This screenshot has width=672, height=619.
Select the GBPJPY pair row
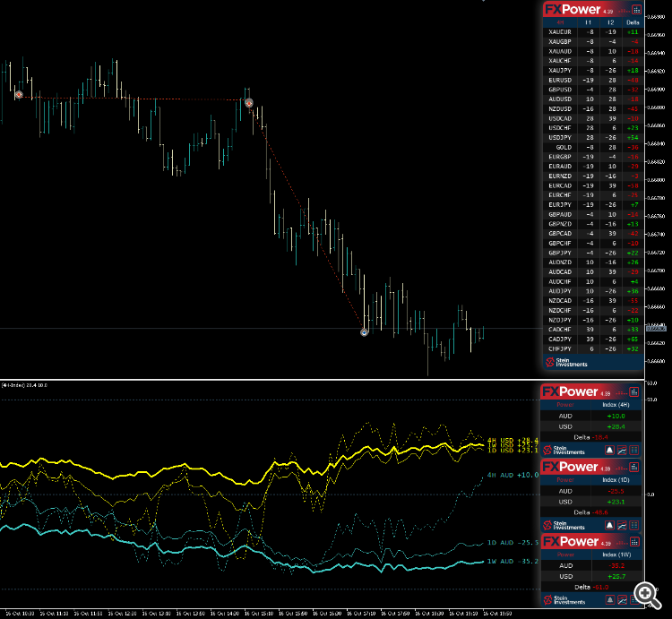pyautogui.click(x=593, y=253)
